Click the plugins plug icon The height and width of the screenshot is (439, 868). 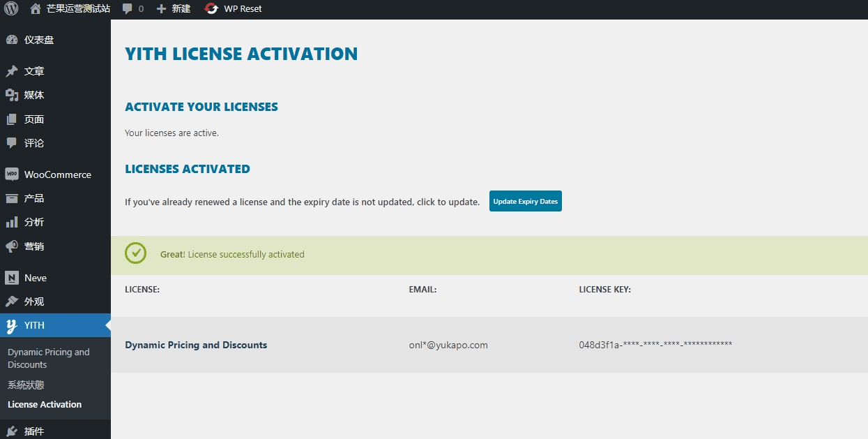(12, 431)
